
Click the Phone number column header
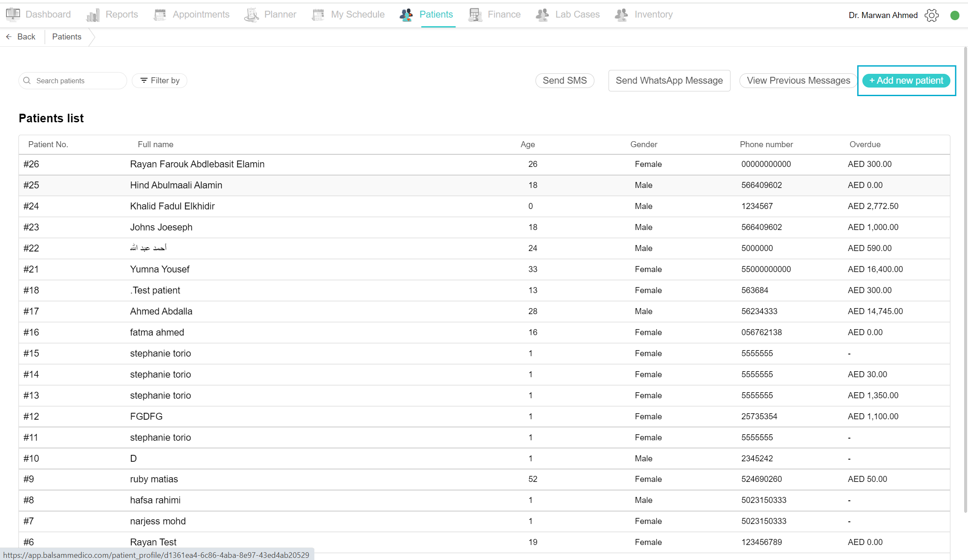tap(766, 145)
